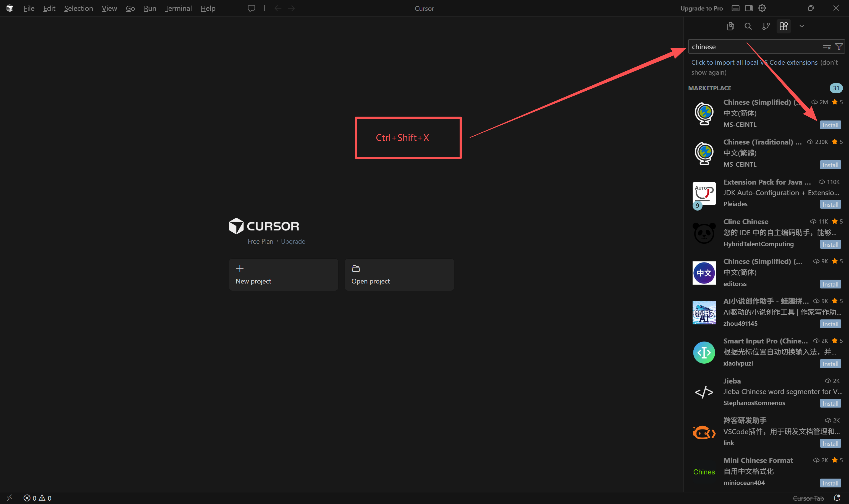
Task: Open the Explorer files icon in sidebar
Action: coord(730,26)
